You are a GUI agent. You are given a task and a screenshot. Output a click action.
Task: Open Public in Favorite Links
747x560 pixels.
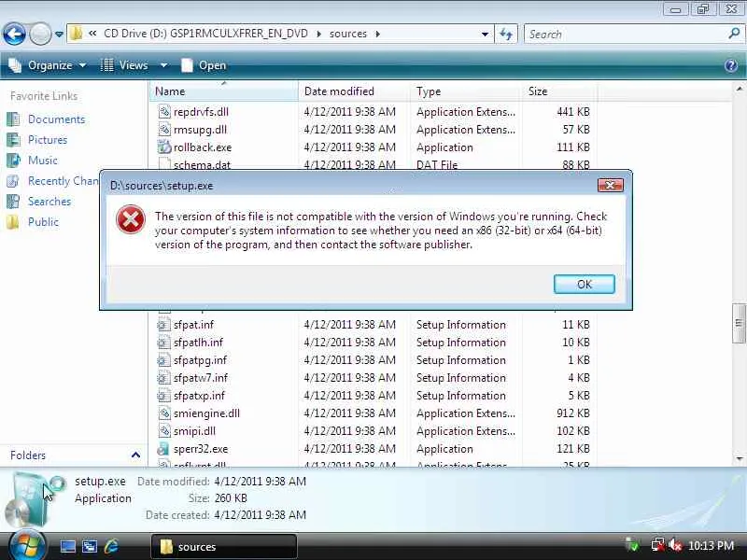pos(43,222)
